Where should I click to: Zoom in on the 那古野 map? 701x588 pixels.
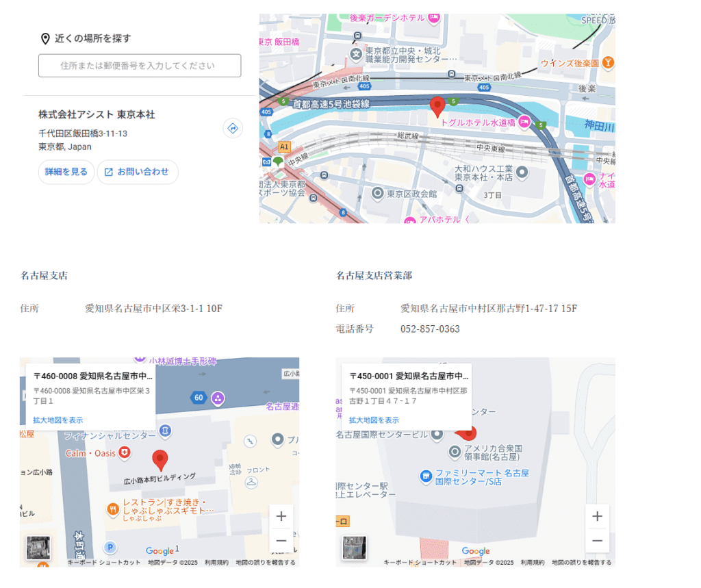coord(597,516)
